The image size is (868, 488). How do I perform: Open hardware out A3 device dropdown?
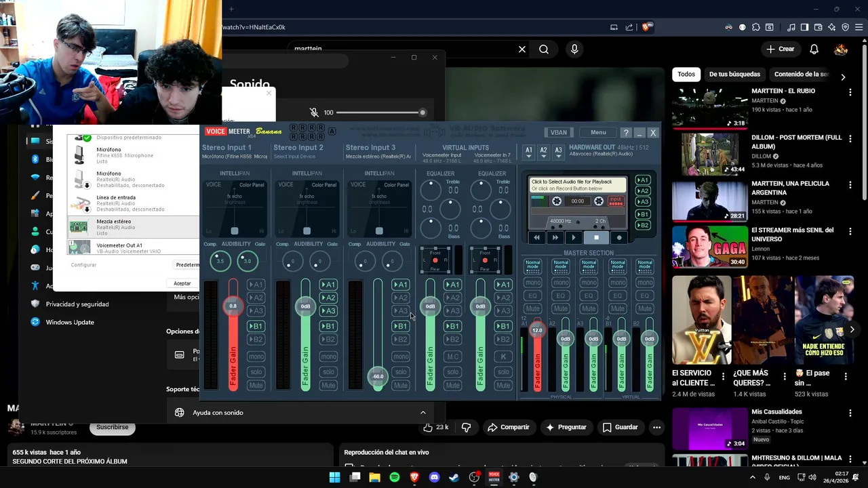558,152
